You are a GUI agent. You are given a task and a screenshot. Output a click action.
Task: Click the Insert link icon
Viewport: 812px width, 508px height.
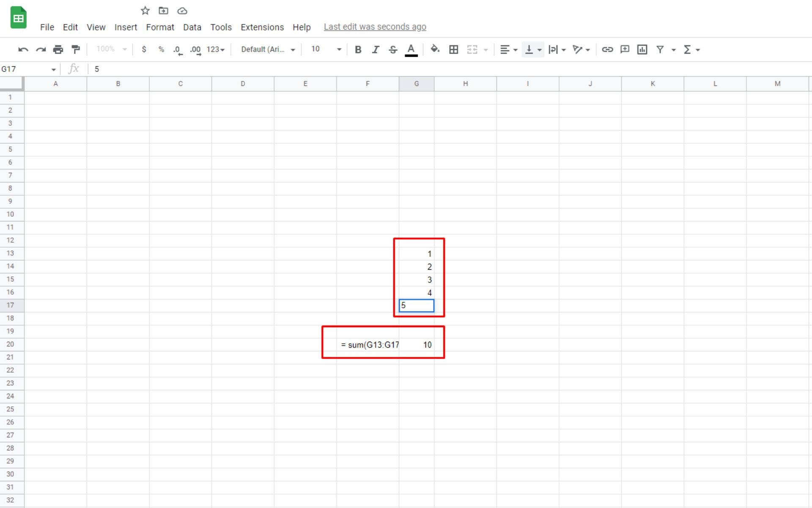(607, 50)
